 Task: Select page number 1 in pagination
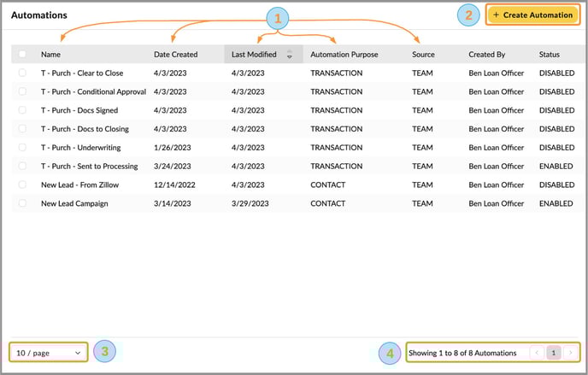(x=554, y=353)
